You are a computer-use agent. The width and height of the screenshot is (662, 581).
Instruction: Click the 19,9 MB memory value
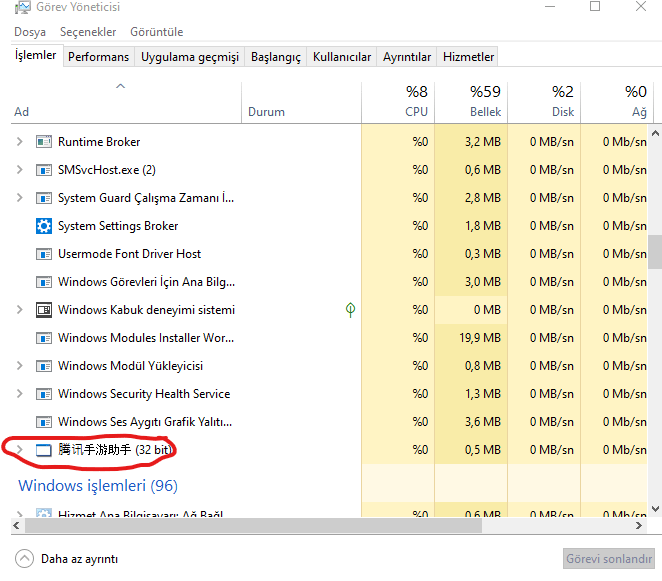[x=480, y=338]
